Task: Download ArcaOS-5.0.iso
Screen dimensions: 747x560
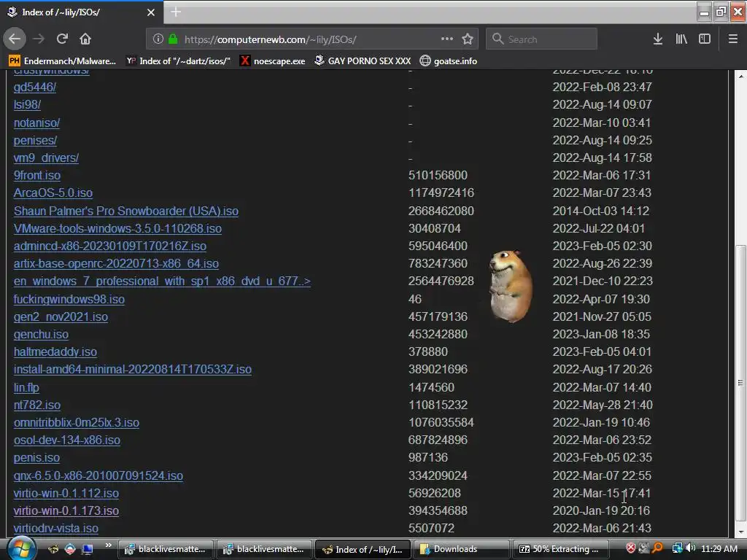Action: tap(53, 192)
